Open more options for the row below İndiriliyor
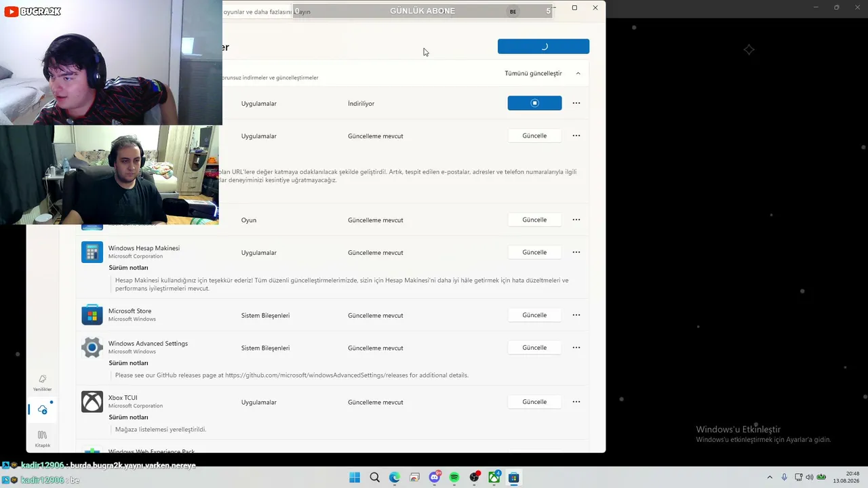 click(x=576, y=136)
